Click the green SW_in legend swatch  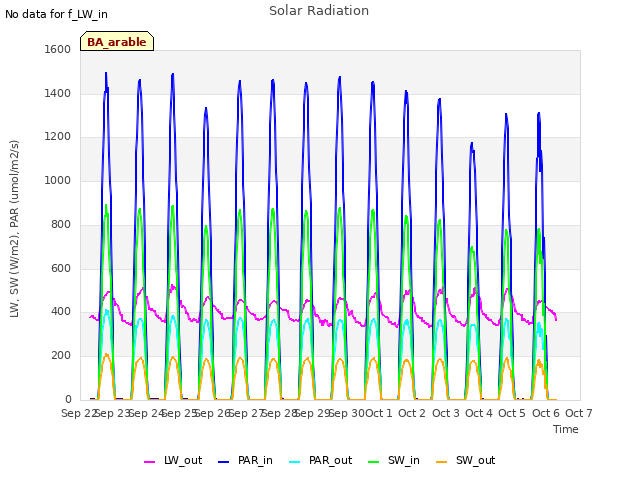(x=373, y=462)
